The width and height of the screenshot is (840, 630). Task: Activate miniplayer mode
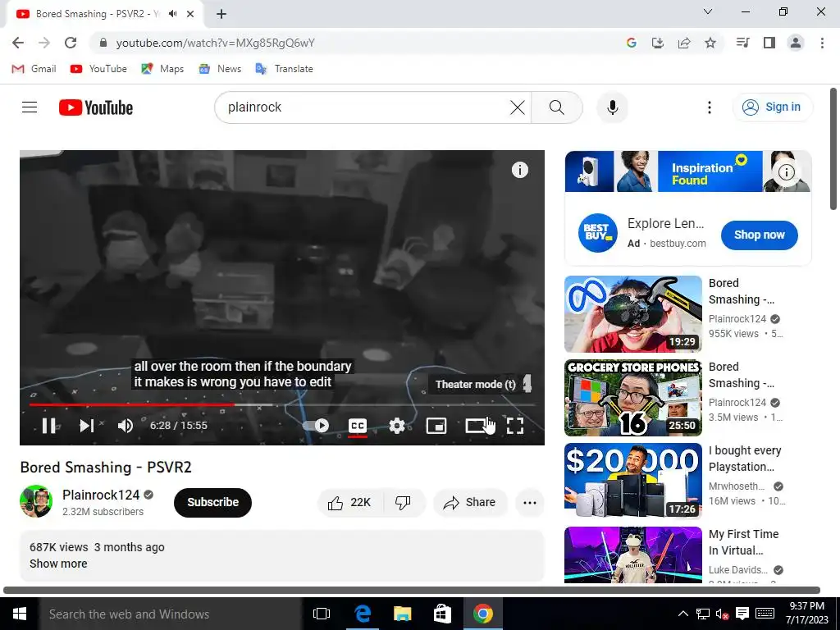(x=436, y=426)
